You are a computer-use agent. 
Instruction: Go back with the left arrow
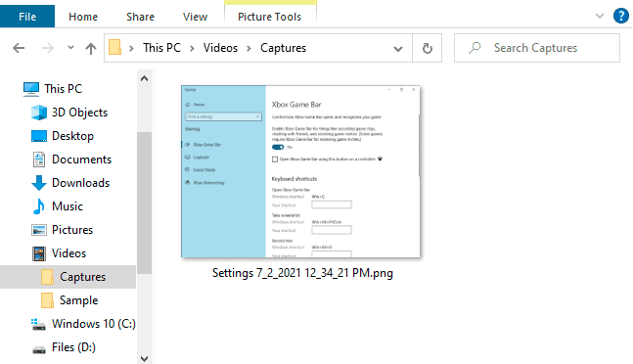click(x=19, y=48)
